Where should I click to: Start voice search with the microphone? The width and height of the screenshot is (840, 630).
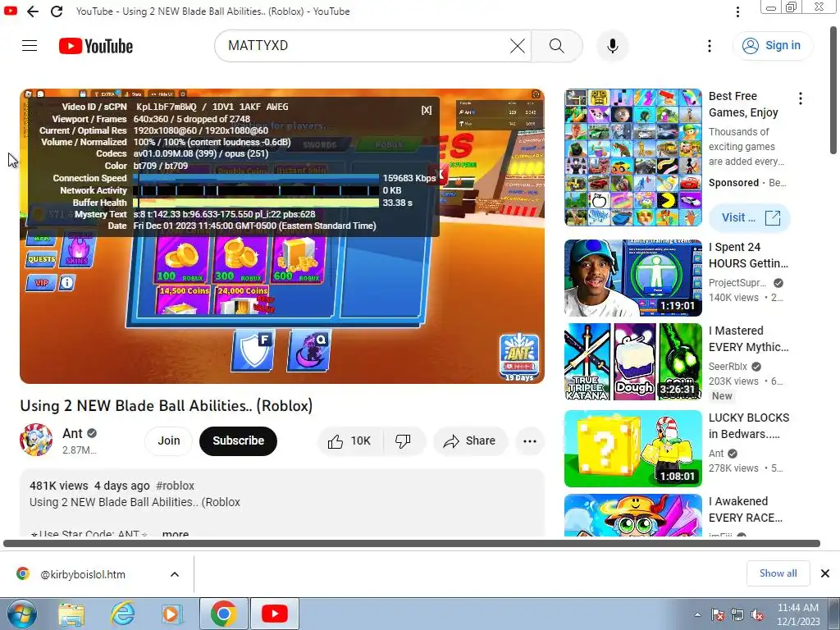[612, 46]
